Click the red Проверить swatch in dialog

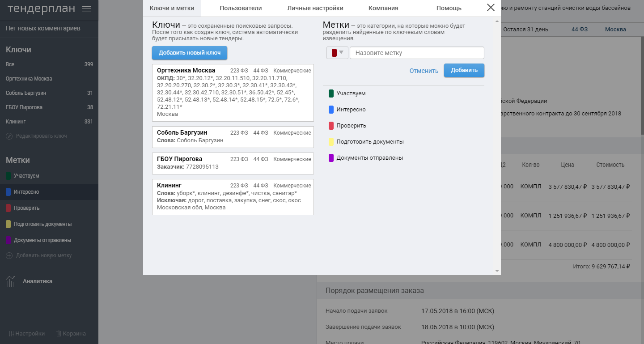(x=331, y=126)
